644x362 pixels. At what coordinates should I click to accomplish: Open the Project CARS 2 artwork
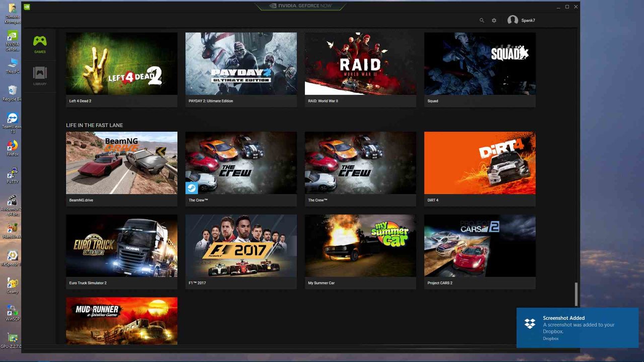pos(480,246)
